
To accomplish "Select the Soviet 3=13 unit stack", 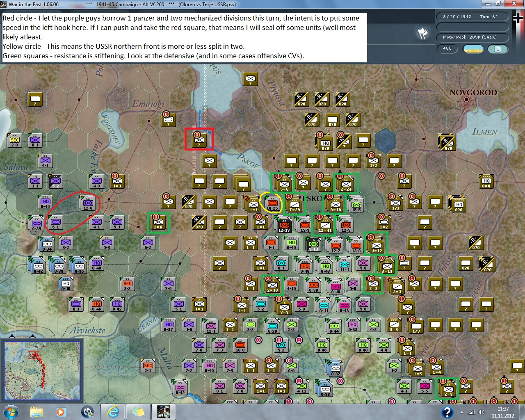I will pyautogui.click(x=387, y=266).
